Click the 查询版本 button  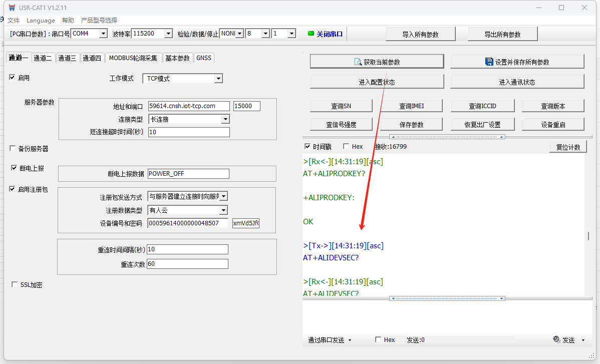pyautogui.click(x=553, y=106)
